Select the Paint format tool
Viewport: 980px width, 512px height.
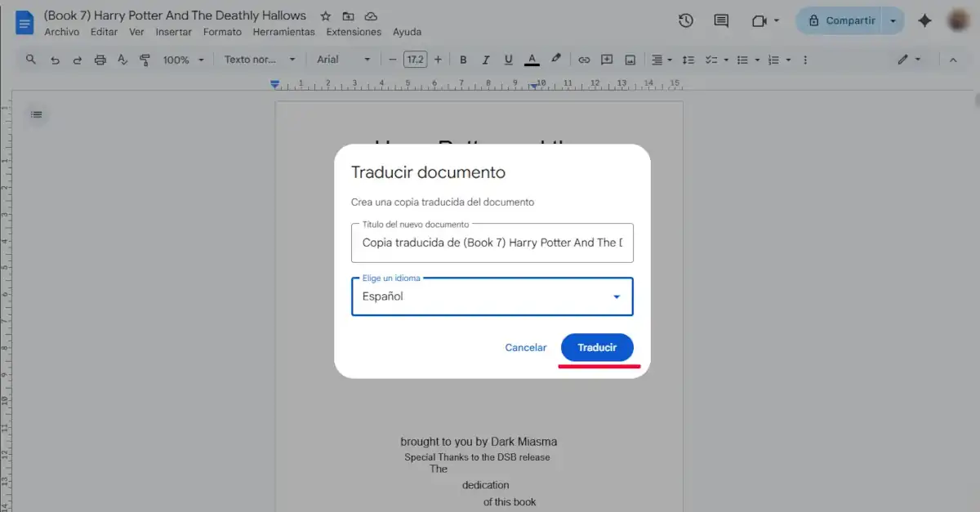(x=145, y=59)
